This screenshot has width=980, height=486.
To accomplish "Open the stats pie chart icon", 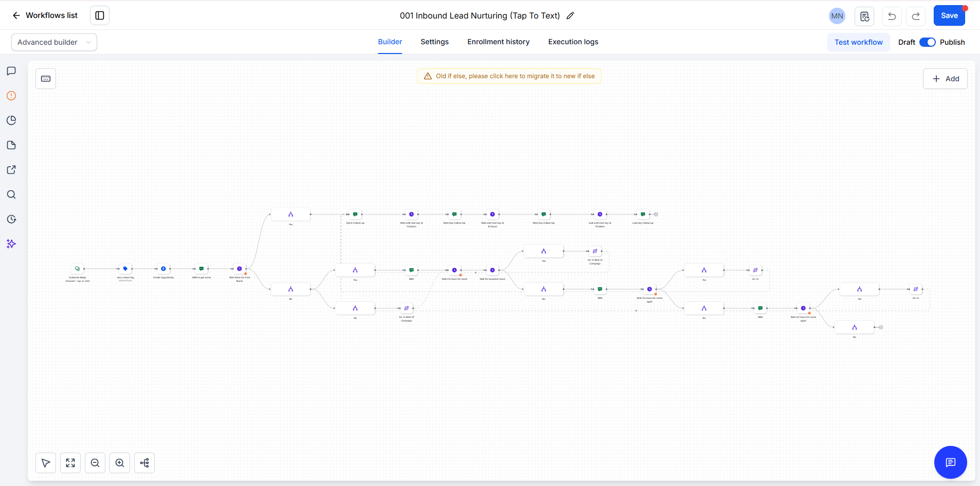I will point(11,120).
